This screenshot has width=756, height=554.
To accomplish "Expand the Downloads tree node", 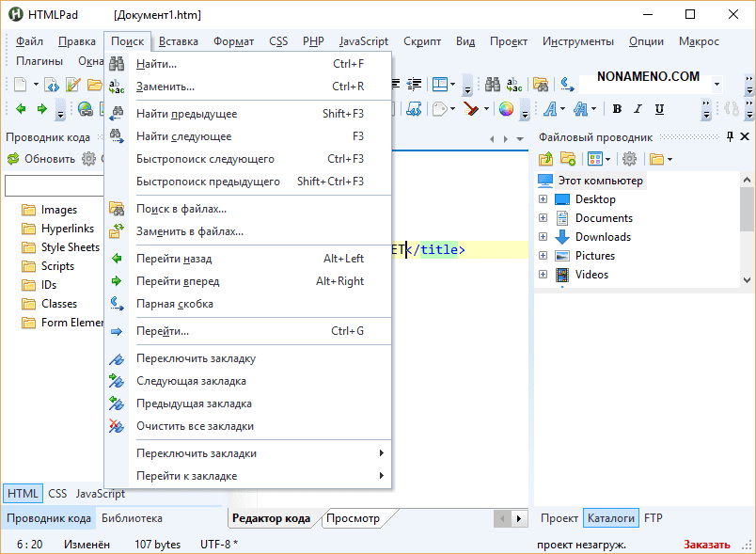I will (x=543, y=237).
